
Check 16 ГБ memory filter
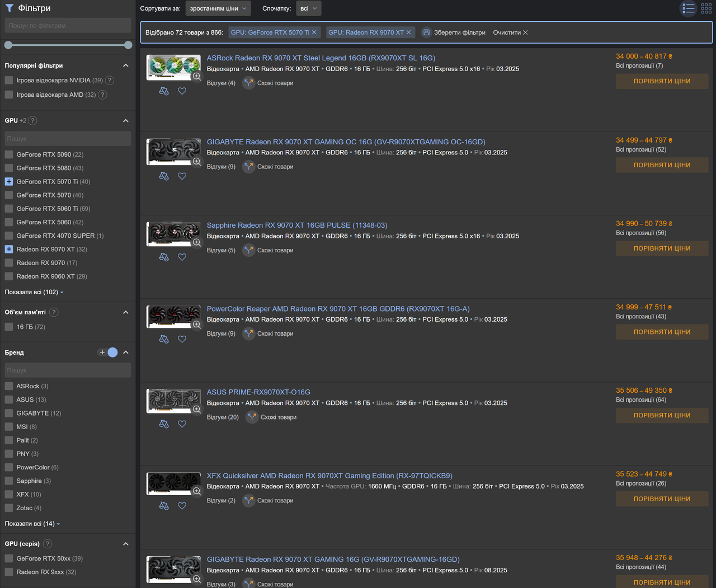[x=9, y=327]
